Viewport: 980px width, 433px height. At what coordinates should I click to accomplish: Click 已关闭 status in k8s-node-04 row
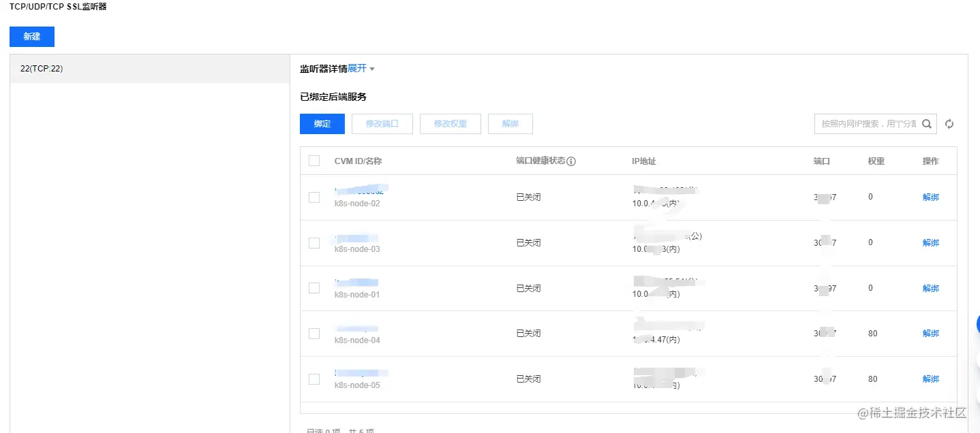click(529, 334)
